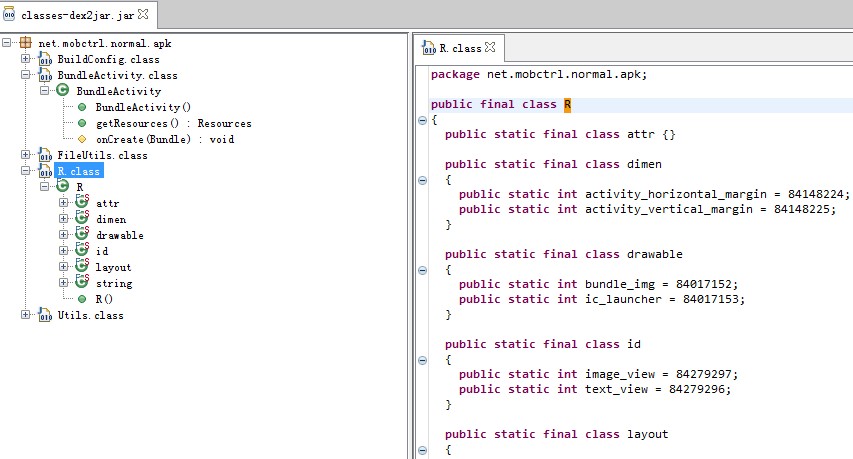Click the yellow diamond beside onCreate(Bundle)

(x=82, y=139)
